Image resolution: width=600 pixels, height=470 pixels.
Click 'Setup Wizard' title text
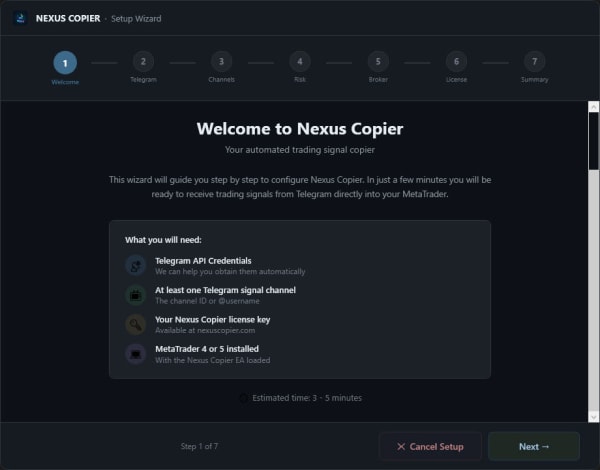tap(136, 18)
